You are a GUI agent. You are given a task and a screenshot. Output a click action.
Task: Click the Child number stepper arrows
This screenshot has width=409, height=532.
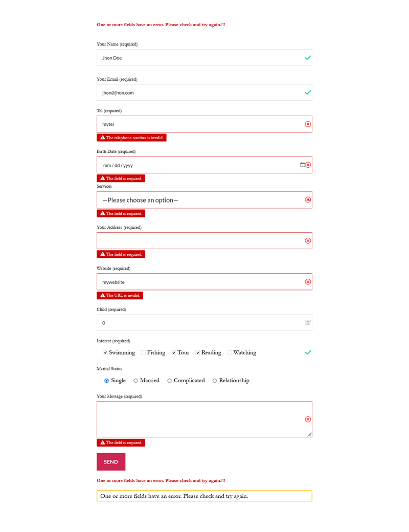[x=308, y=323]
